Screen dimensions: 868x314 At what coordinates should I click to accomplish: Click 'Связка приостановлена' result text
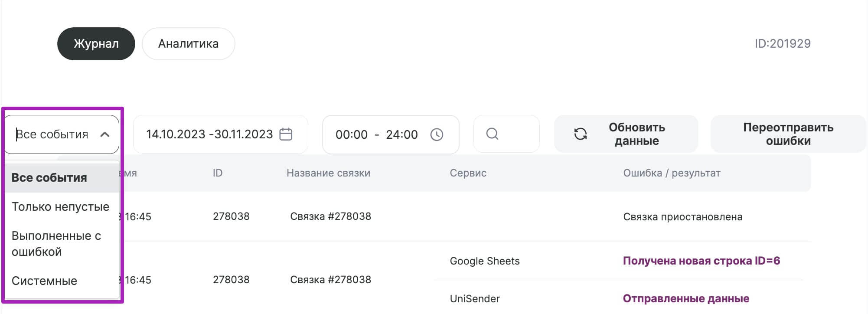click(683, 217)
